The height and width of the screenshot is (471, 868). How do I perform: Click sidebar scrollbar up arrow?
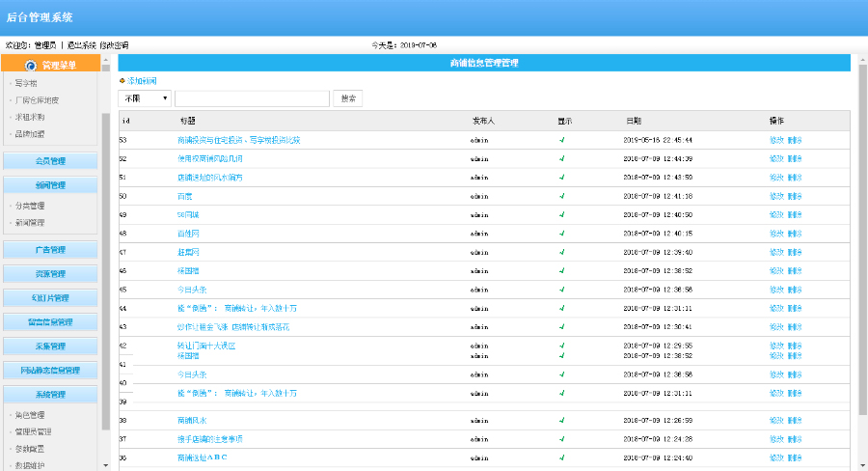[x=106, y=61]
